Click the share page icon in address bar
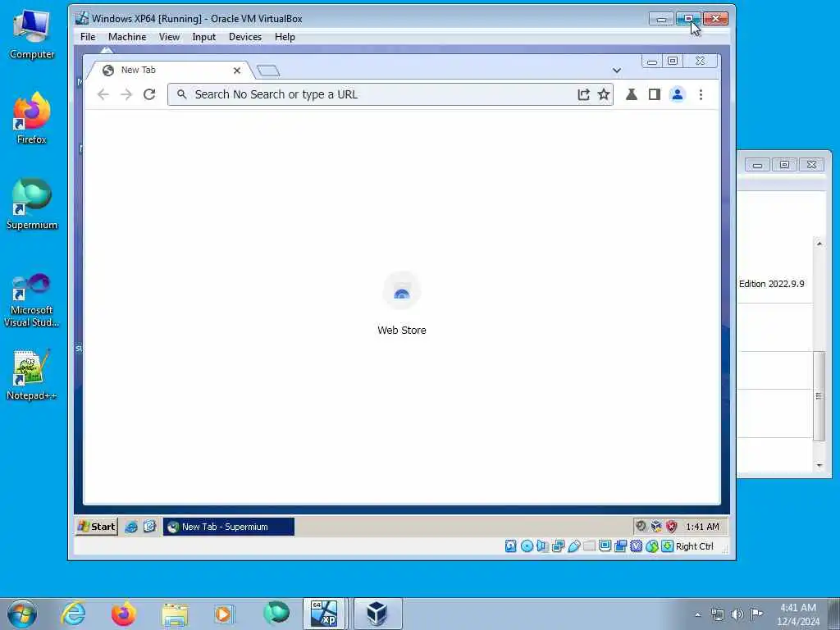Screen dimensions: 840x630 coord(583,95)
